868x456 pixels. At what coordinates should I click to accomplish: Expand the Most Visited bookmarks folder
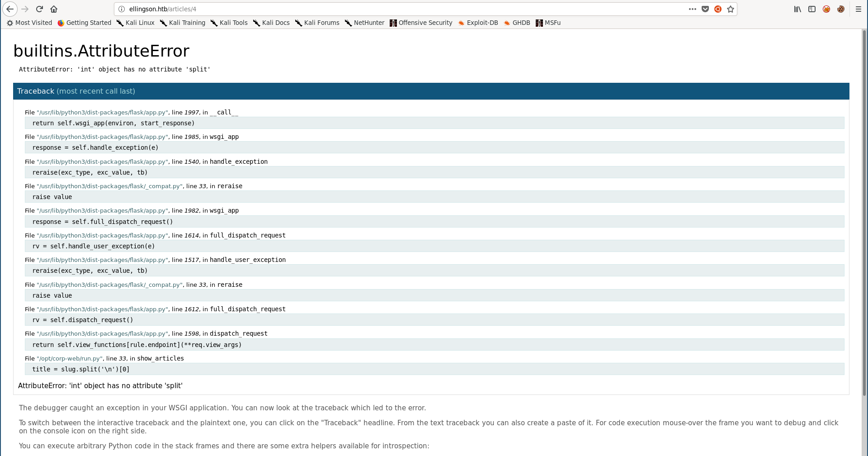(x=29, y=23)
